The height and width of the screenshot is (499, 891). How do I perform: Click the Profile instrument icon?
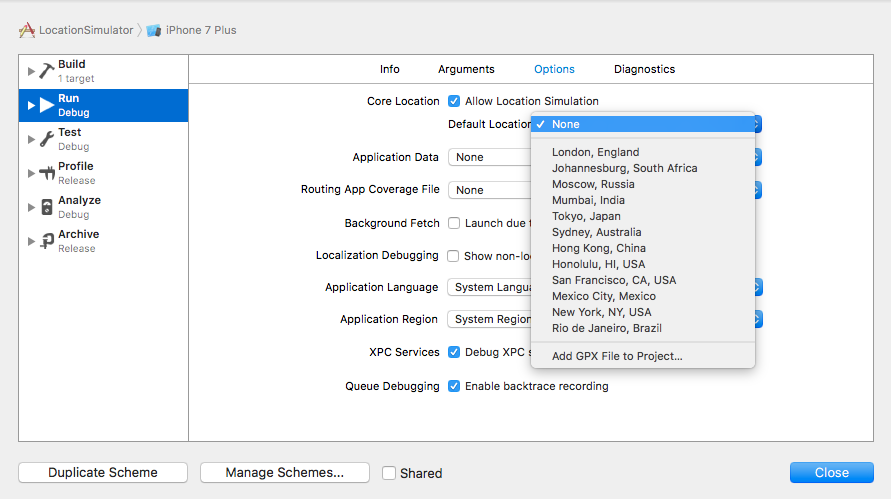47,173
